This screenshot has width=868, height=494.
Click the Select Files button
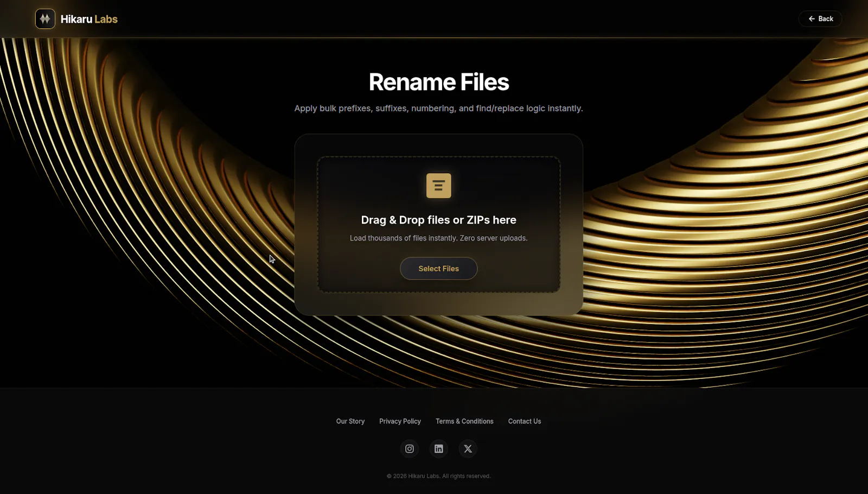[x=439, y=269]
